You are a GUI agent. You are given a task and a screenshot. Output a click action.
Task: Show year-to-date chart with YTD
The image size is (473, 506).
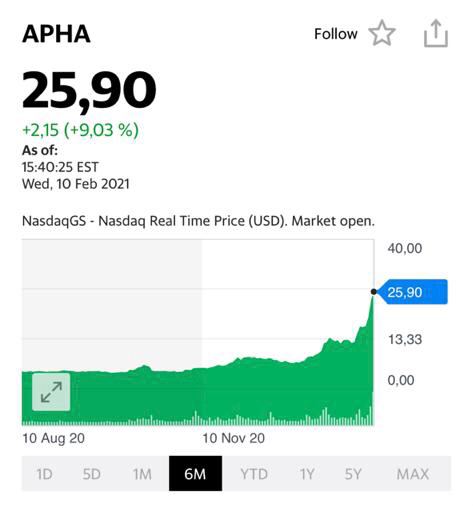click(x=254, y=474)
